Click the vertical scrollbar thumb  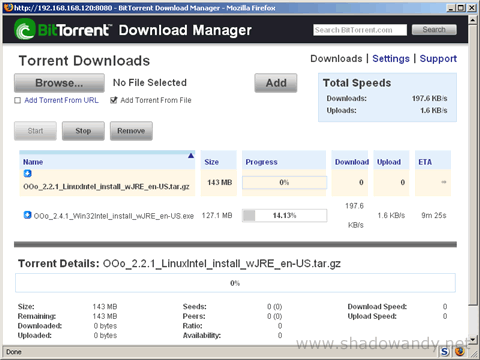[472, 164]
